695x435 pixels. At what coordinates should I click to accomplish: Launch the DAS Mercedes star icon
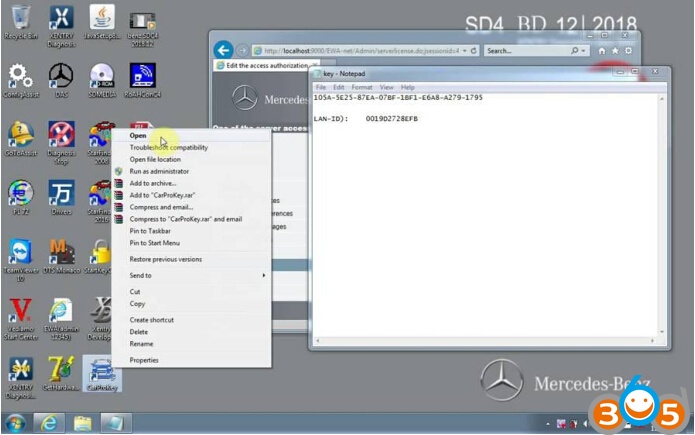[61, 81]
